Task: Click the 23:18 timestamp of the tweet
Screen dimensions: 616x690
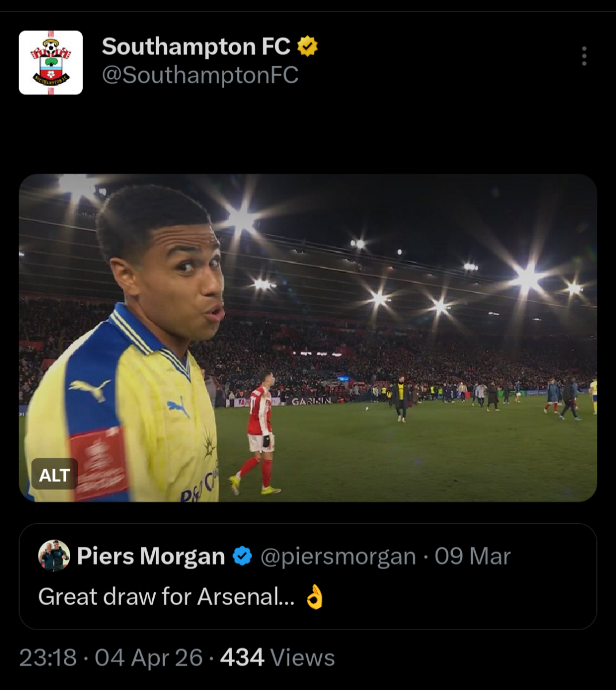Action: 48,658
